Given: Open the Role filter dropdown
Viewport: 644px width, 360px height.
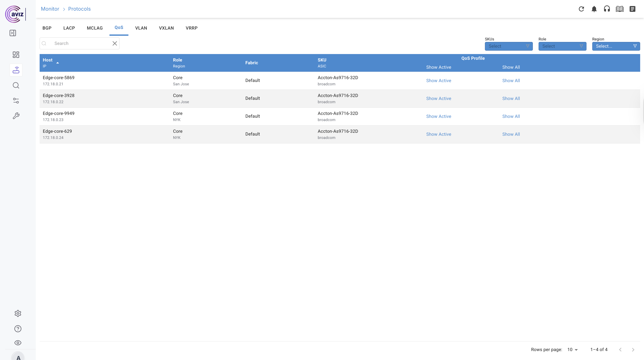Looking at the screenshot, I should click(562, 46).
